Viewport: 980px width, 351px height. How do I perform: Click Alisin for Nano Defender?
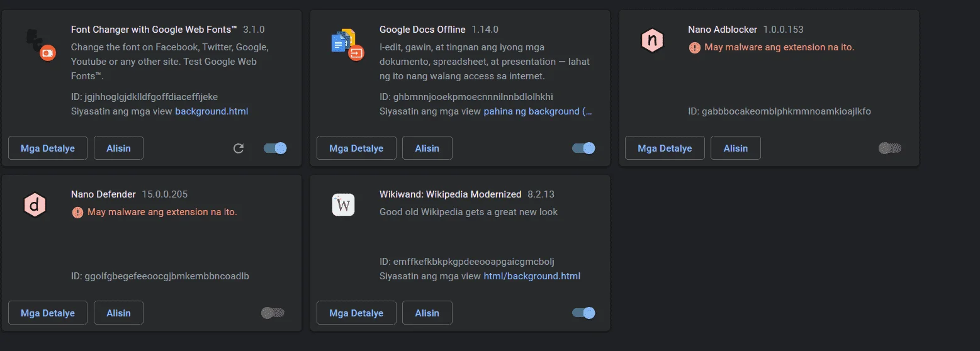click(118, 313)
